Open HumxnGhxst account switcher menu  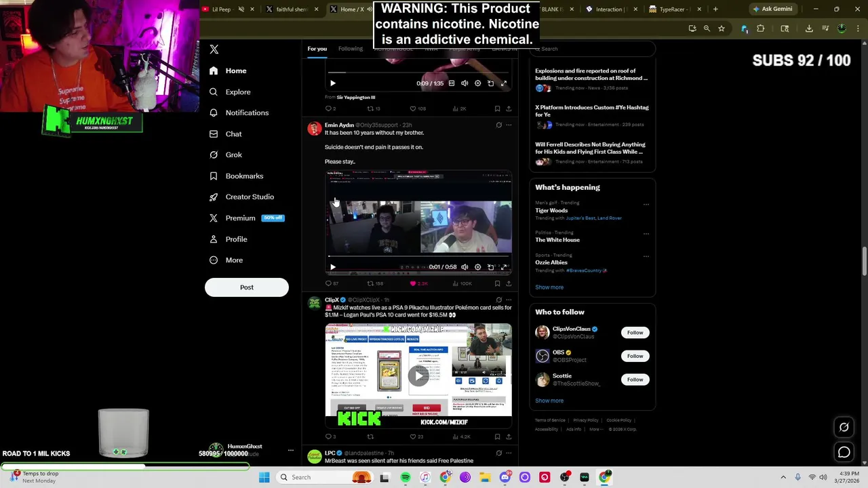[x=291, y=450]
